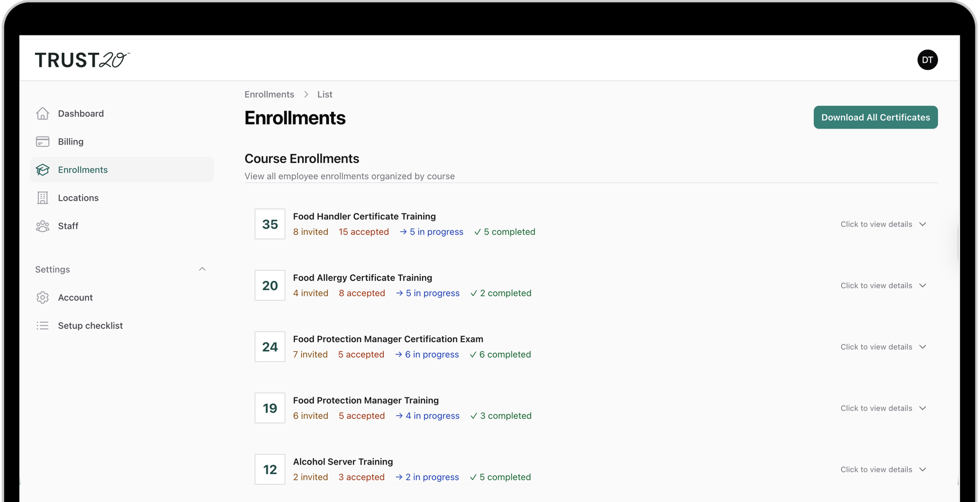980x502 pixels.
Task: Go to Locations in sidebar
Action: (78, 198)
